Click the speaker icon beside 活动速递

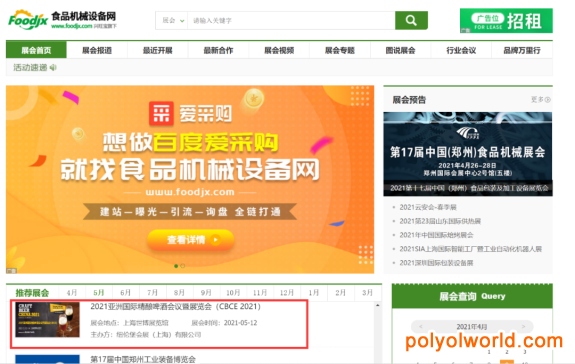(x=53, y=67)
